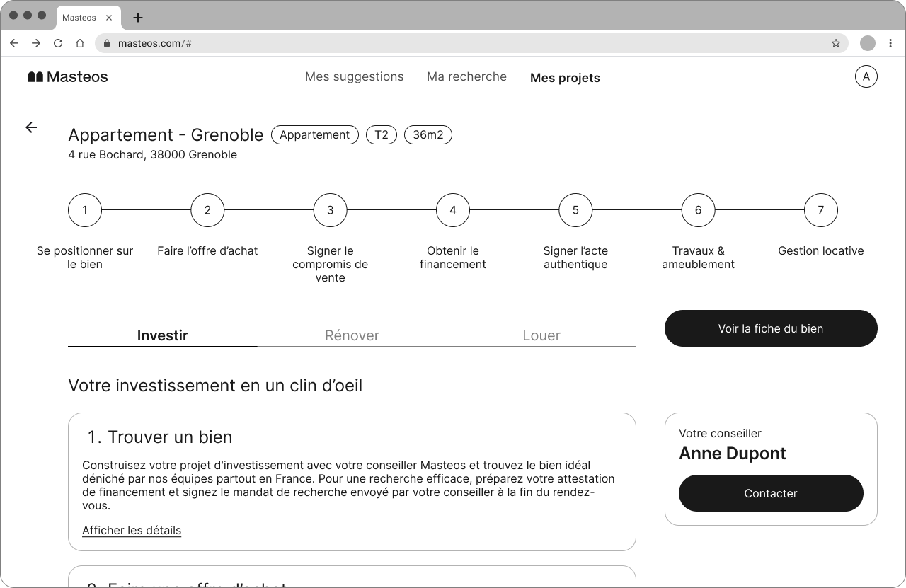Click the Faire l'offre d'achat label
This screenshot has width=906, height=588.
207,250
